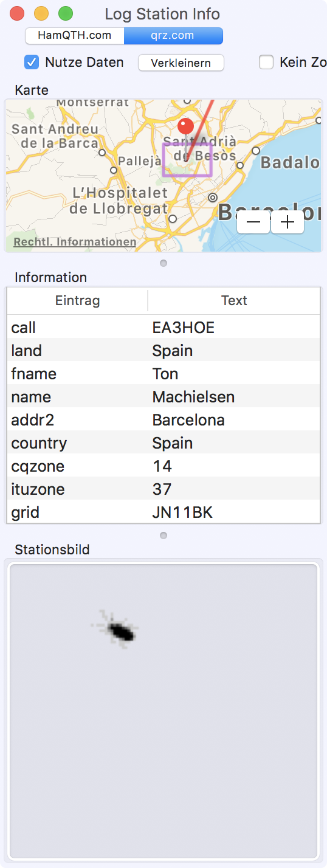
Task: Zoom out the map with minus button
Action: (253, 222)
